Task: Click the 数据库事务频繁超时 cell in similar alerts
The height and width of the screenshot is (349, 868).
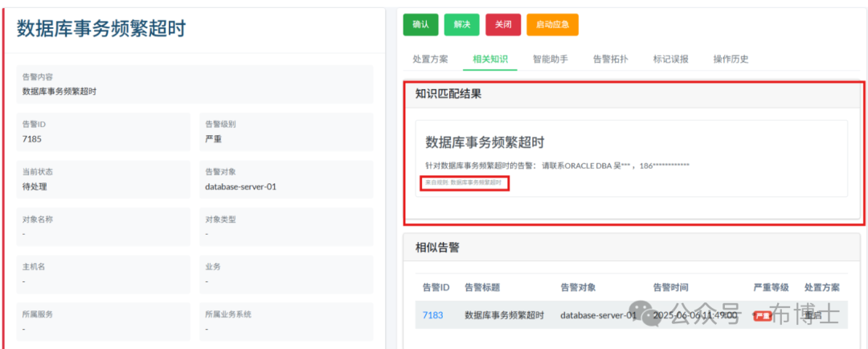Action: coord(504,315)
